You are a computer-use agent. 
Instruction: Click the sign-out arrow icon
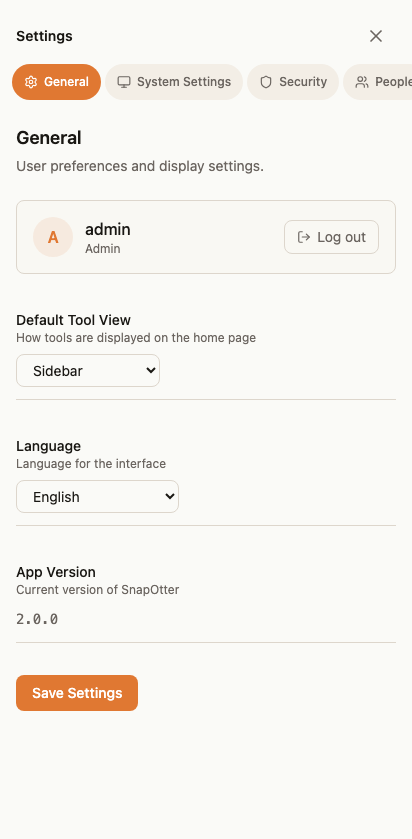point(304,237)
